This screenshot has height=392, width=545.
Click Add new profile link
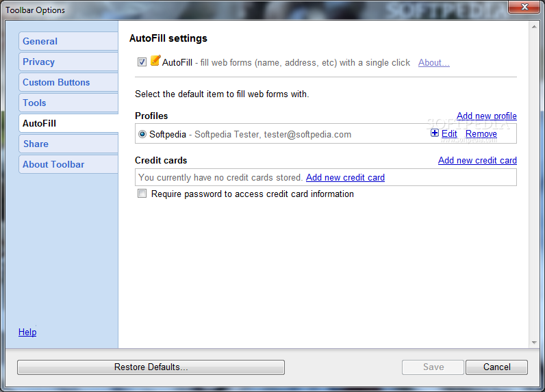[x=487, y=116]
